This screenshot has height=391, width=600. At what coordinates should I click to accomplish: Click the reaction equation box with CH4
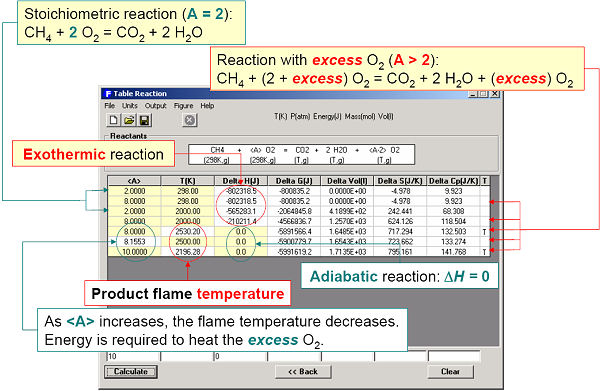point(302,155)
